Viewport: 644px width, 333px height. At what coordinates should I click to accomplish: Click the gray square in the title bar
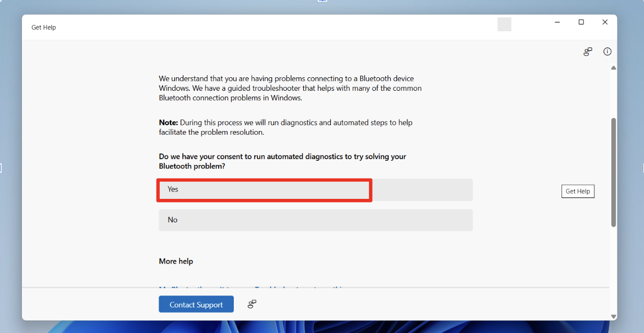504,24
